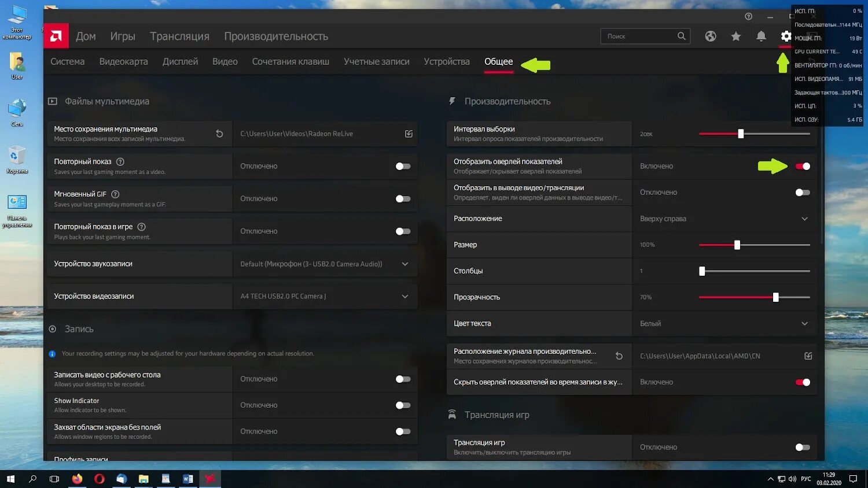Show help for Мгновенный GIF

[x=115, y=194]
